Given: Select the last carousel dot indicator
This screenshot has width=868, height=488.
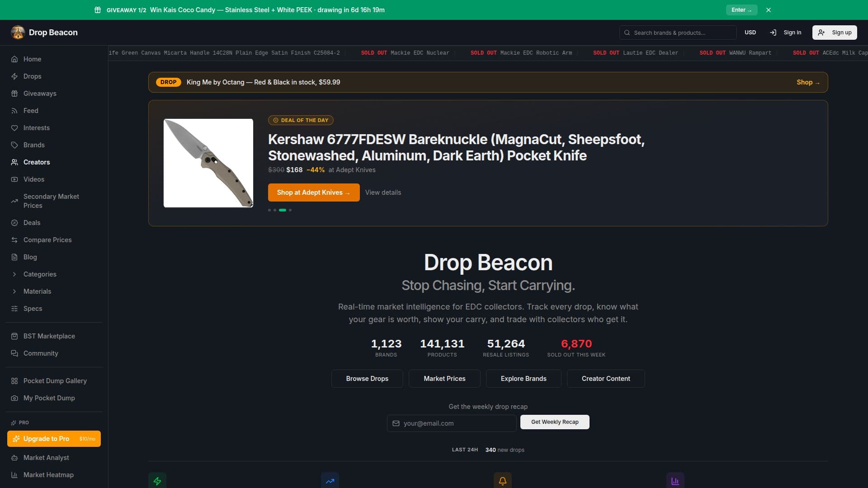Looking at the screenshot, I should (290, 210).
